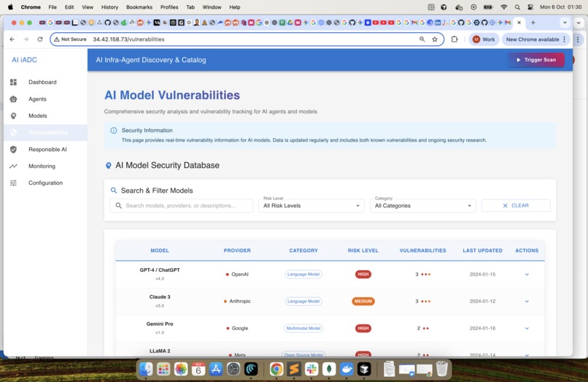Sort by the RISK LEVEL column header
The image size is (588, 382).
(x=363, y=251)
